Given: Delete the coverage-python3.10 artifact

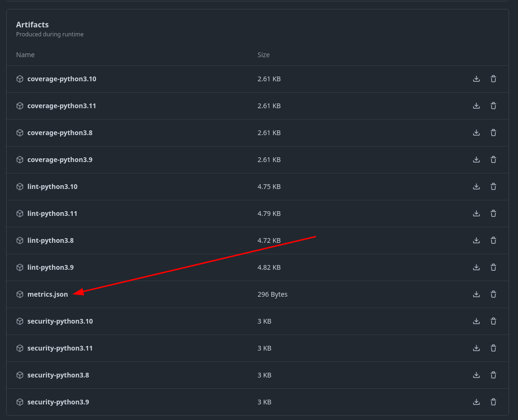Looking at the screenshot, I should point(493,79).
